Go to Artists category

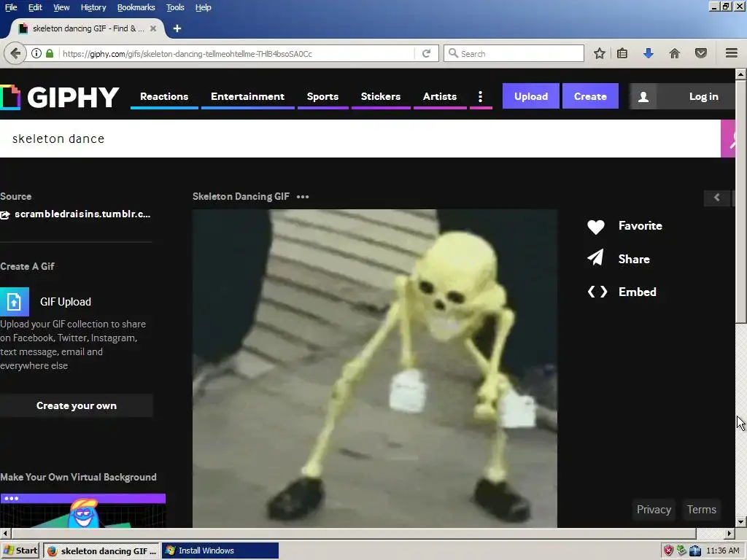coord(440,97)
